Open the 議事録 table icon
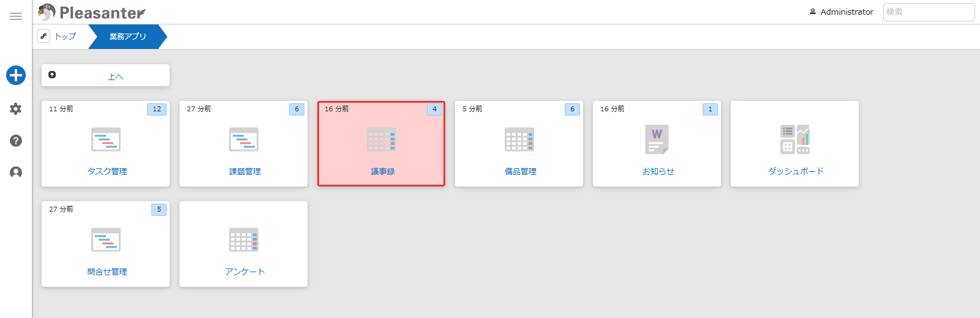 [382, 139]
